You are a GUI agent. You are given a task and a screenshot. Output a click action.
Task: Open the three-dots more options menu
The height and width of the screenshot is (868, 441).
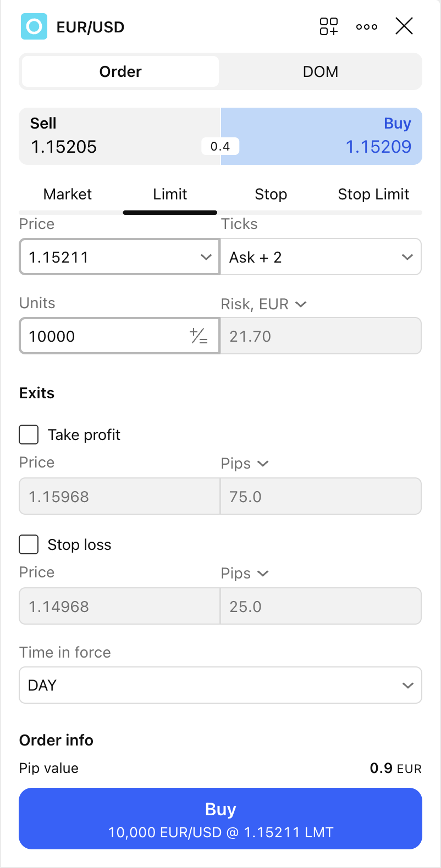click(x=367, y=26)
